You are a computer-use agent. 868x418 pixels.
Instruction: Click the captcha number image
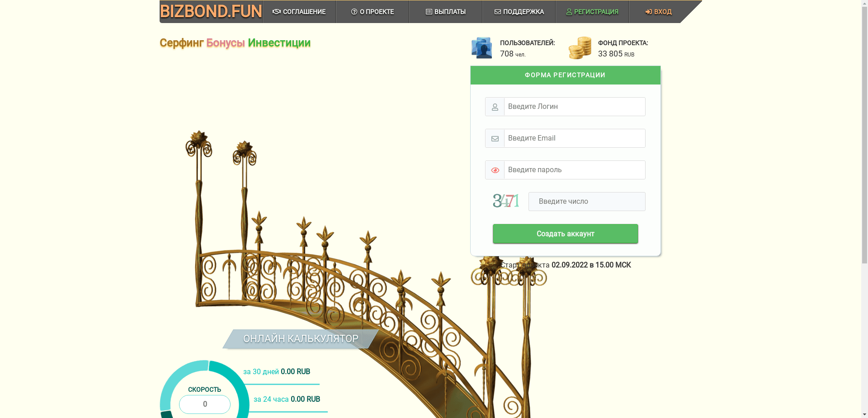tap(506, 201)
